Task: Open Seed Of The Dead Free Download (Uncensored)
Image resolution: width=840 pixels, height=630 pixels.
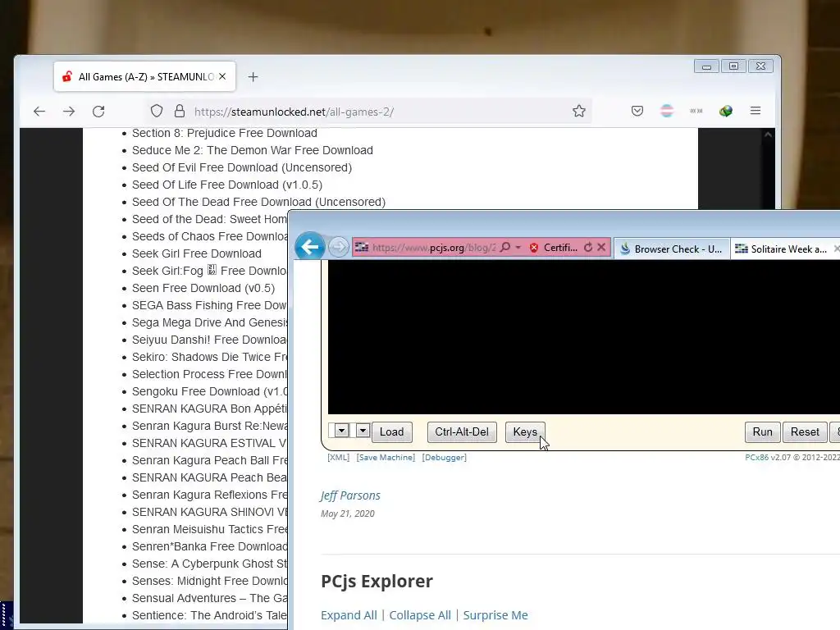Action: pyautogui.click(x=258, y=202)
